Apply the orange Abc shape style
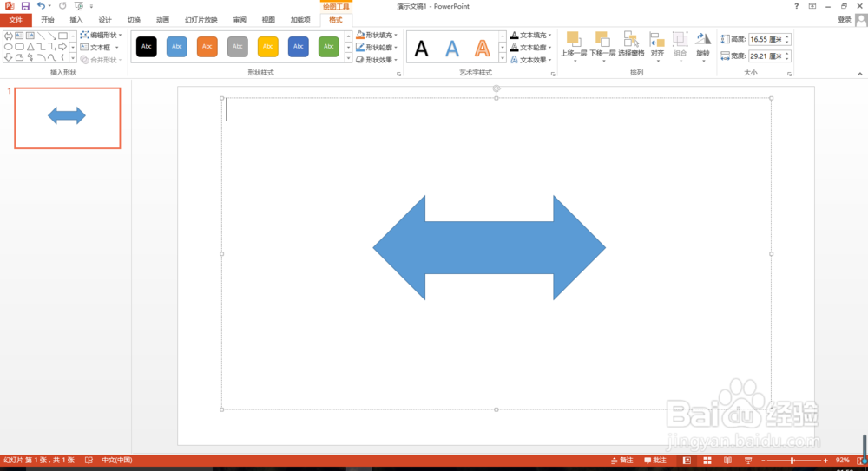This screenshot has width=868, height=471. (x=207, y=47)
